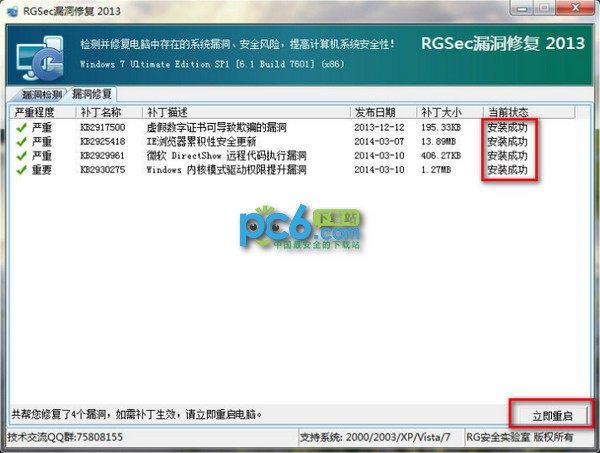Select the 漏洞修复 tab
Viewport: 600px width, 453px height.
[x=92, y=94]
